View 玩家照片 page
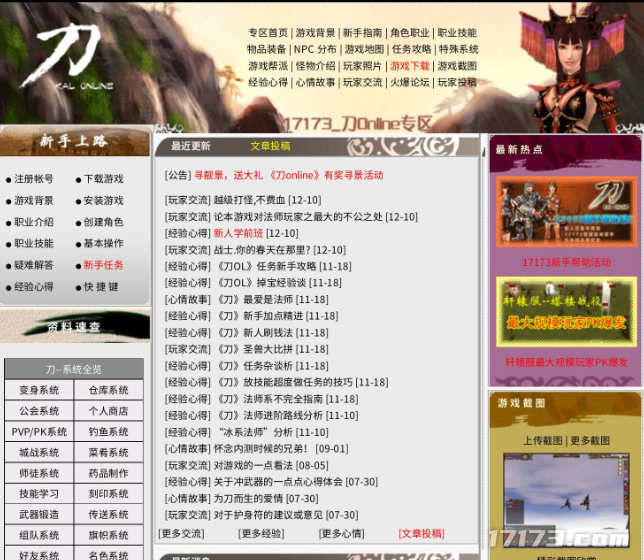The width and height of the screenshot is (644, 560). tap(363, 66)
